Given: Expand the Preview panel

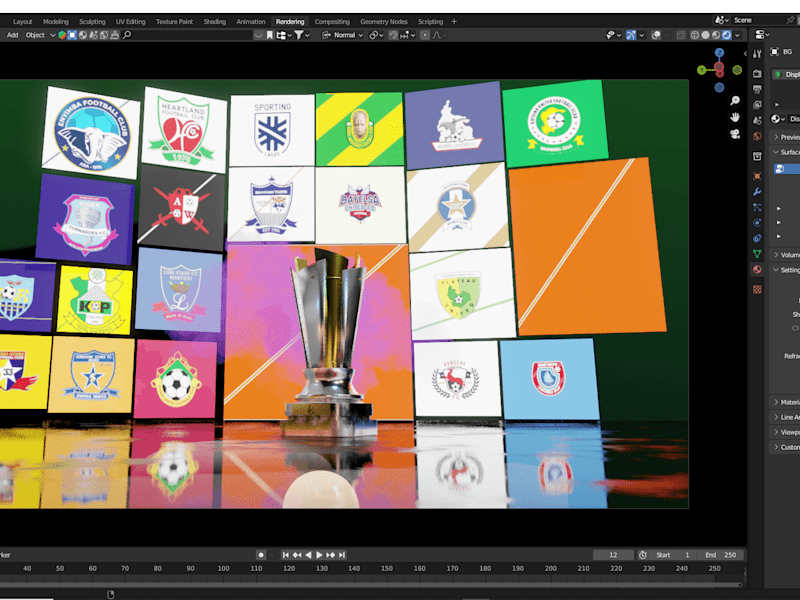Looking at the screenshot, I should pos(786,137).
